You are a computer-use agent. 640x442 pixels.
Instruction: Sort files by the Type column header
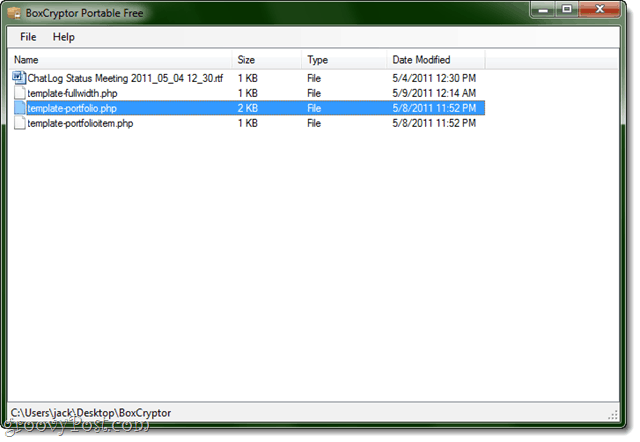click(344, 60)
